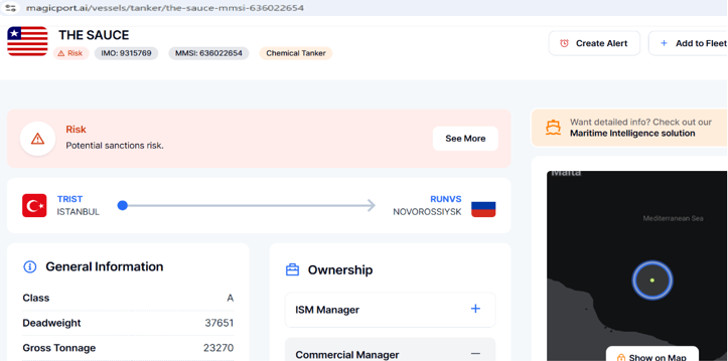Click the warning triangle icon in Risk banner
728x361 pixels.
pos(38,138)
